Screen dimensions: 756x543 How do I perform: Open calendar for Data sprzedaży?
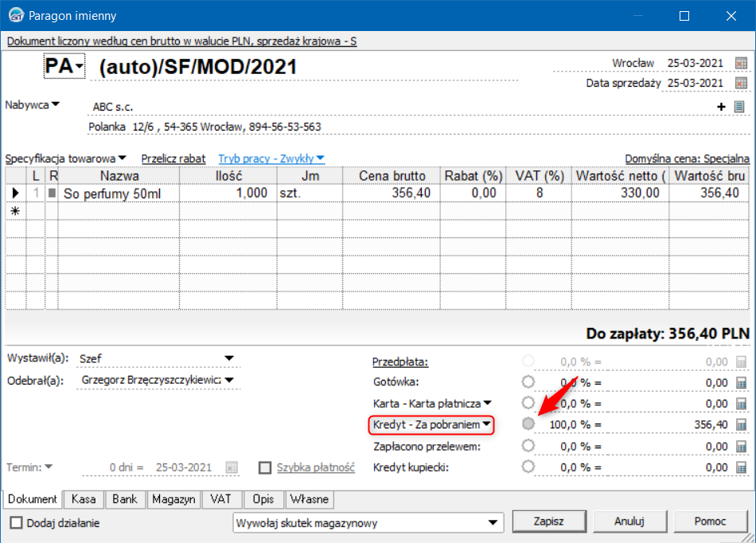pos(741,83)
